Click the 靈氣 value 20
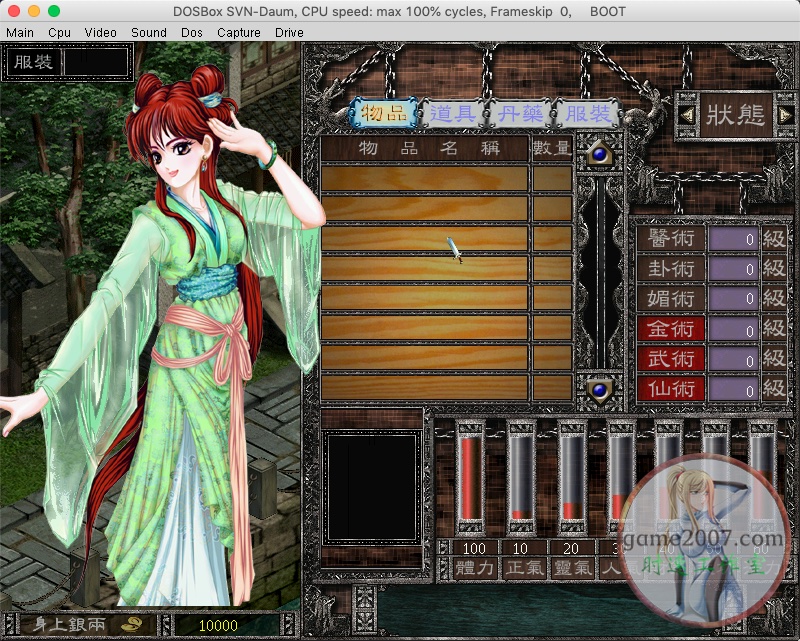Screen dimensions: 800x641 (x=571, y=549)
